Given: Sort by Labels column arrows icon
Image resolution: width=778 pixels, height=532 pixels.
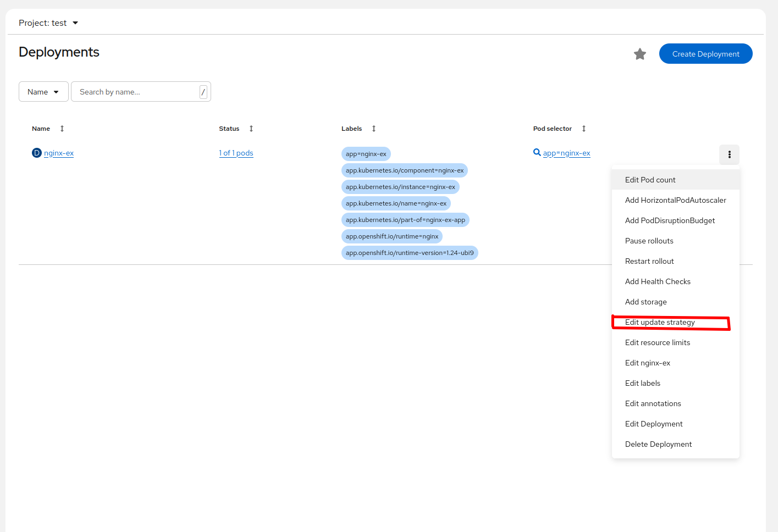Looking at the screenshot, I should 374,129.
